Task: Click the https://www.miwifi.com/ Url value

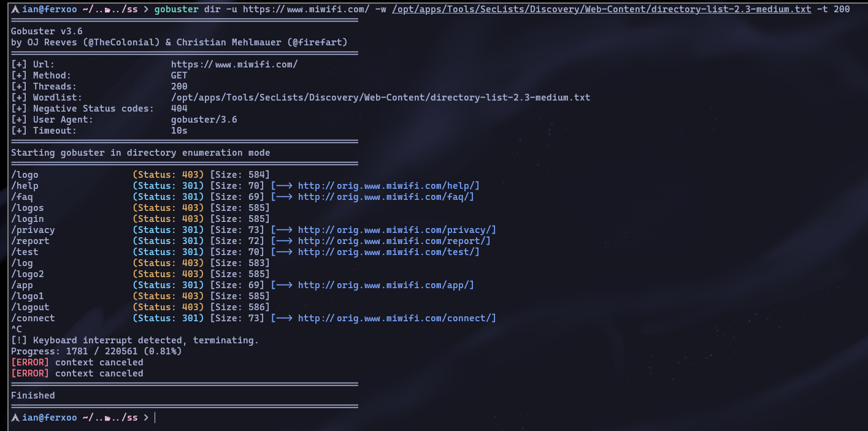Action: point(234,64)
